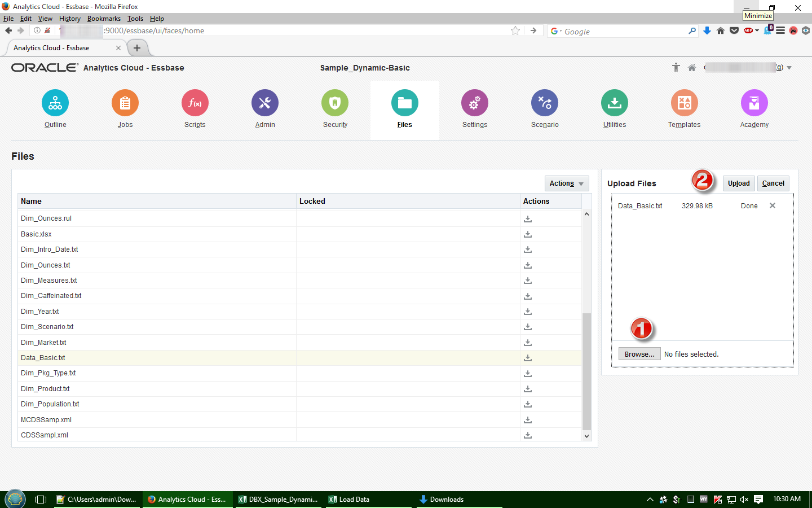Download the CDSSampl.xml file
This screenshot has height=508, width=812.
[528, 435]
